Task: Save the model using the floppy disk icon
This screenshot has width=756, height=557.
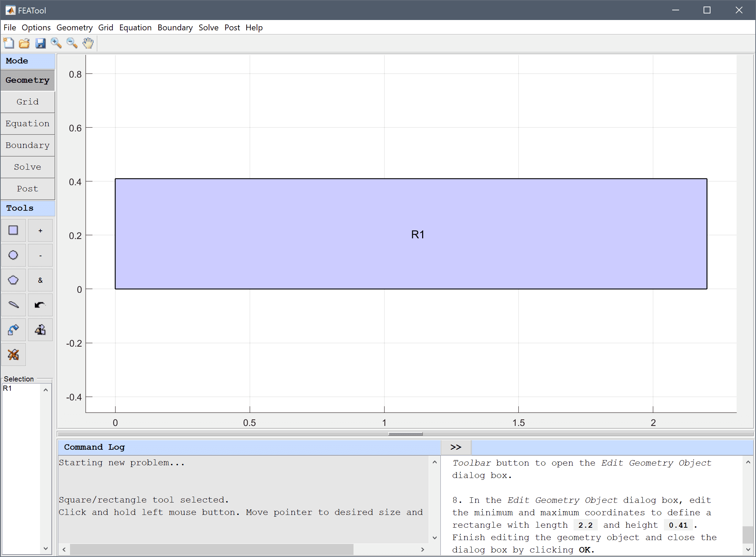Action: point(40,43)
